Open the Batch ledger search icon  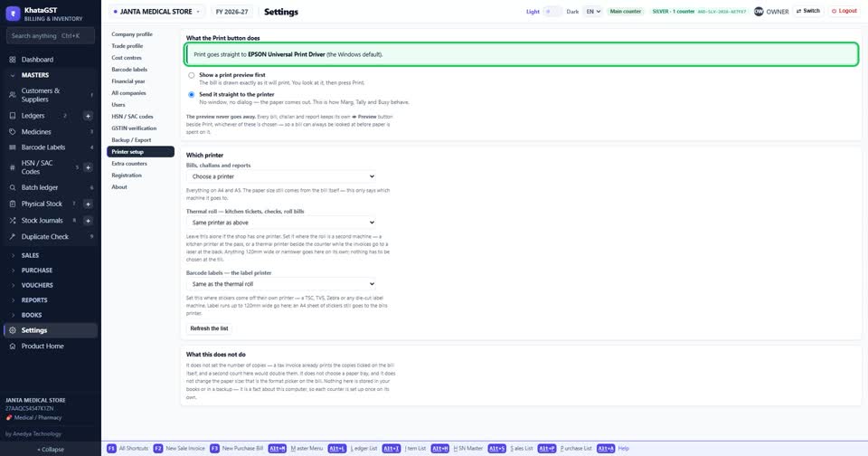pos(12,187)
